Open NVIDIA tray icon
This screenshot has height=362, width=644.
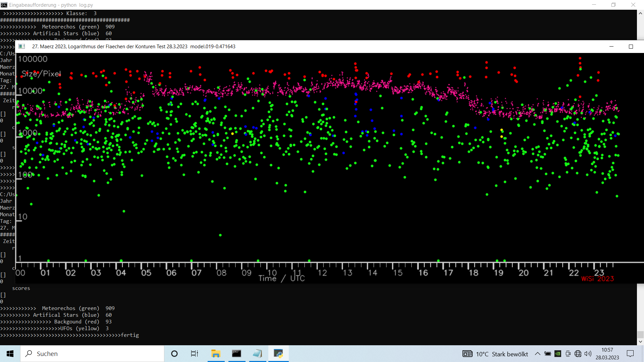(558, 354)
